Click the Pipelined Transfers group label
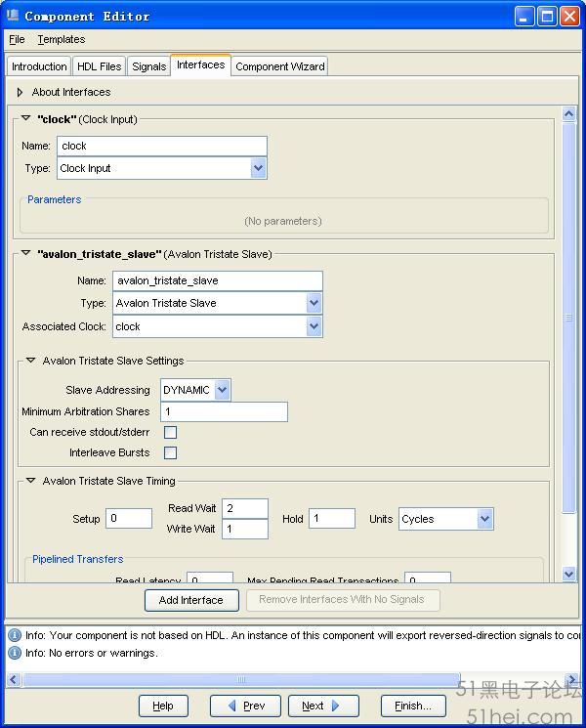Screen dimensions: 586x728 (x=77, y=559)
